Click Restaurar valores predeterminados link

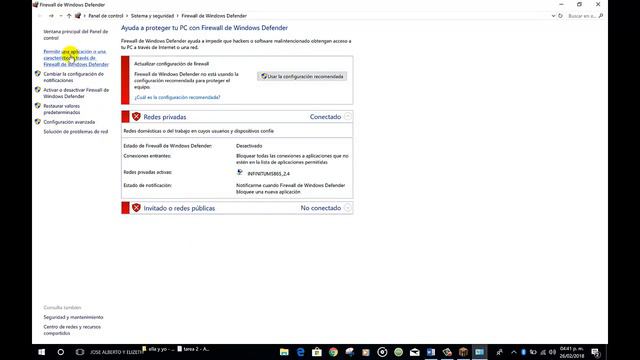[x=62, y=109]
